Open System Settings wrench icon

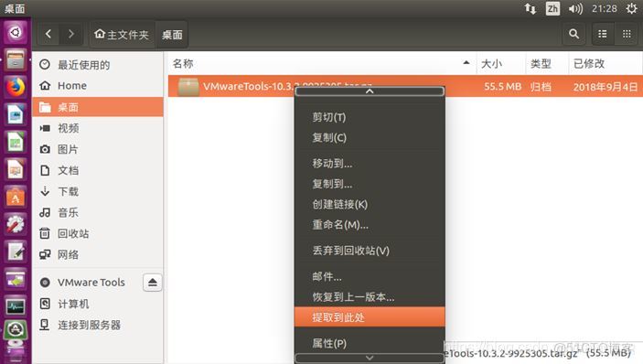click(16, 224)
